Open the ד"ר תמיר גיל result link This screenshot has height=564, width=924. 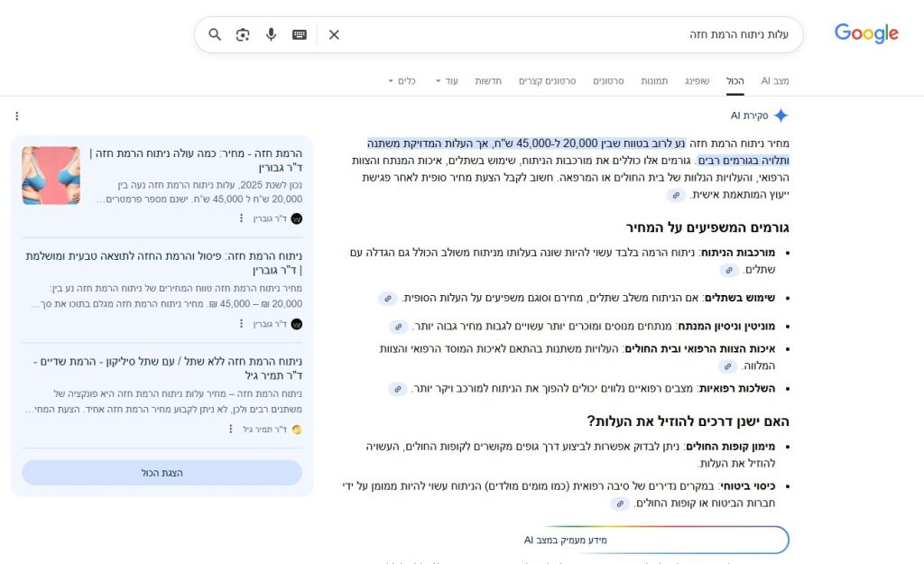167,369
